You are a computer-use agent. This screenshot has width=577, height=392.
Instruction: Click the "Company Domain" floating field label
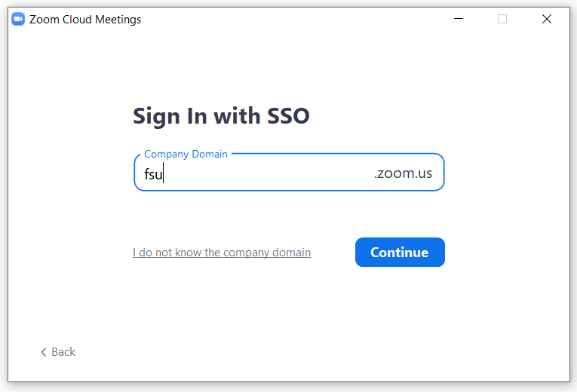[x=186, y=154]
